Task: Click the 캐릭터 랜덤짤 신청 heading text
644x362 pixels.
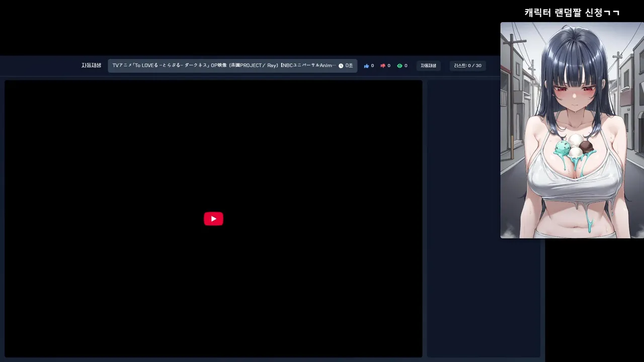Action: coord(572,13)
